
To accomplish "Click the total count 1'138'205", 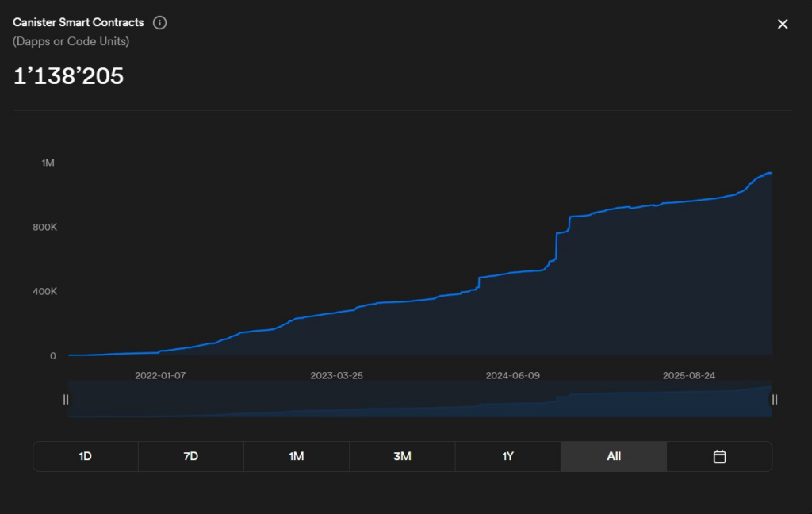I will pyautogui.click(x=69, y=76).
